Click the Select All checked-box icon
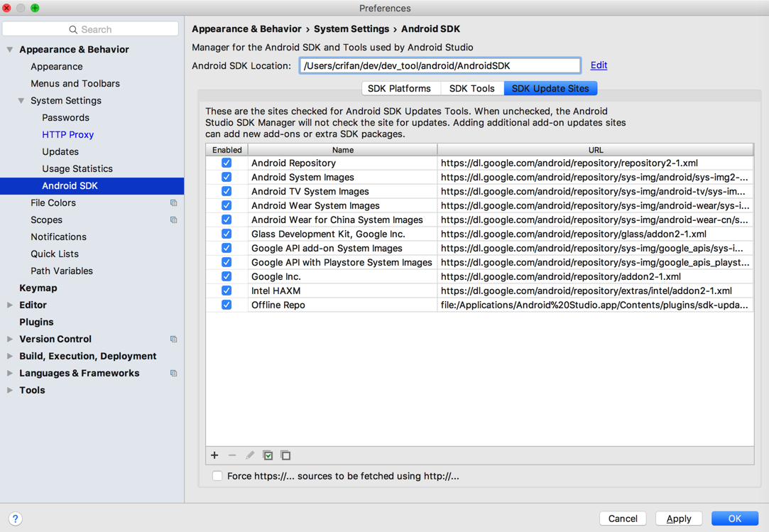Image resolution: width=769 pixels, height=532 pixels. pyautogui.click(x=268, y=455)
